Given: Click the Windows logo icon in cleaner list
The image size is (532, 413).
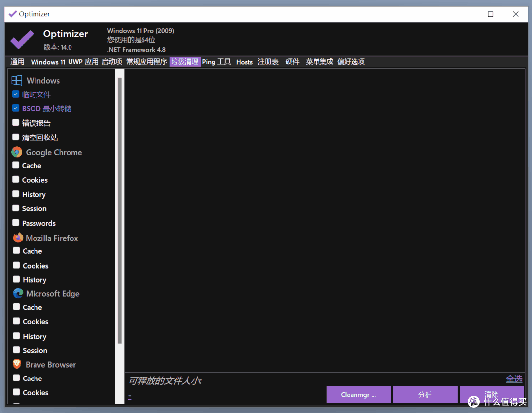Looking at the screenshot, I should [x=17, y=80].
